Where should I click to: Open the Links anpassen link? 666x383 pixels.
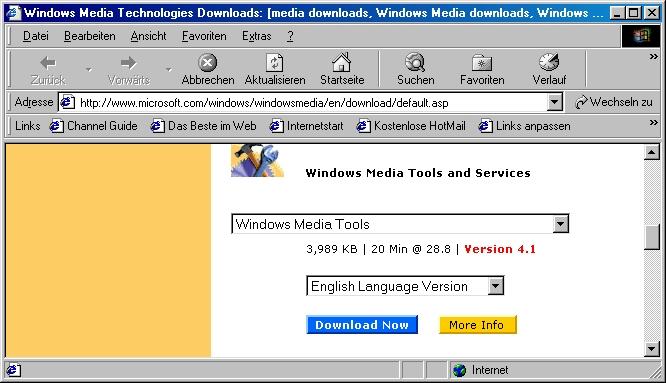click(x=525, y=126)
